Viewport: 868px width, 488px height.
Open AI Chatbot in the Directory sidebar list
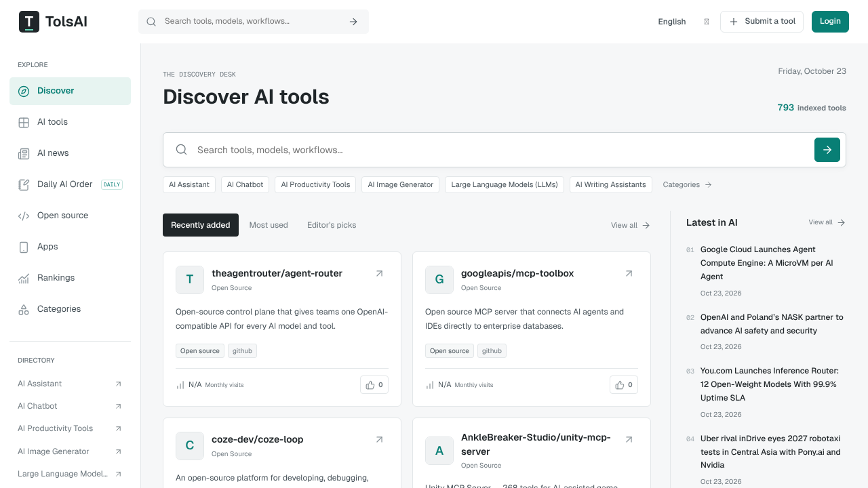(70, 406)
